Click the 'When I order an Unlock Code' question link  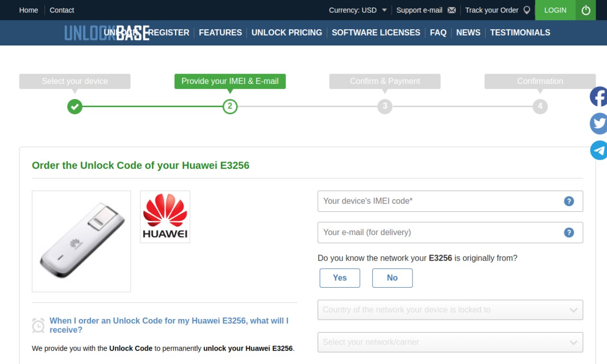point(169,325)
